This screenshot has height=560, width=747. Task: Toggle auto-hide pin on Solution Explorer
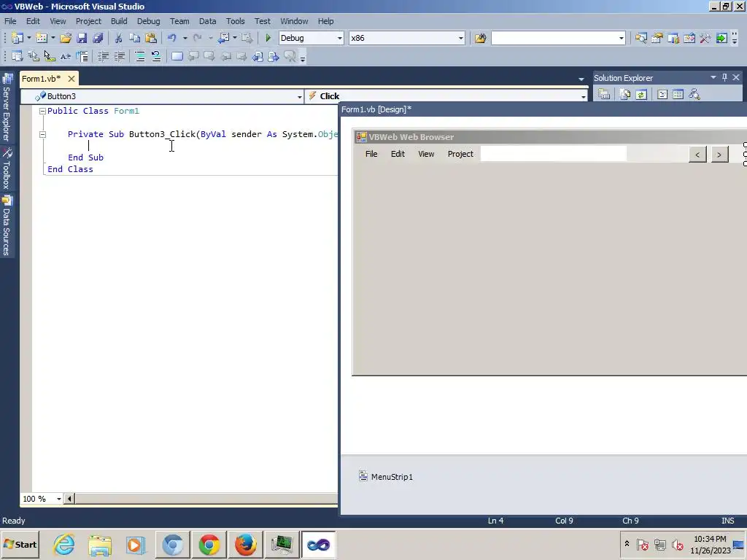[724, 77]
